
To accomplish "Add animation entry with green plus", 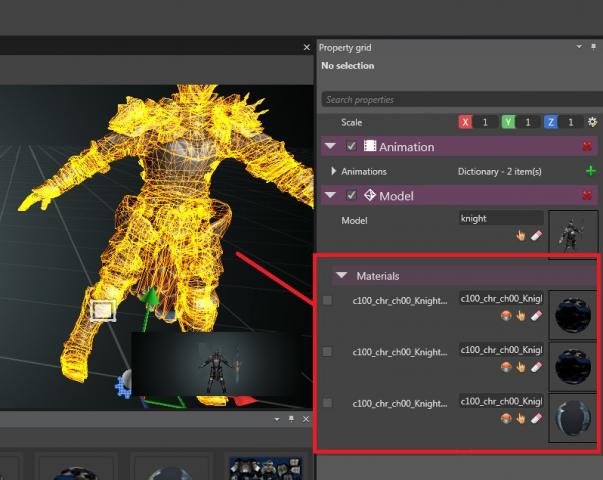I will [590, 171].
